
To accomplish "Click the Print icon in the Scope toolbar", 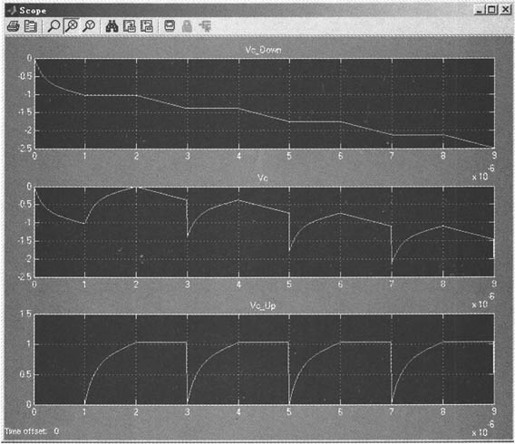I will point(13,26).
